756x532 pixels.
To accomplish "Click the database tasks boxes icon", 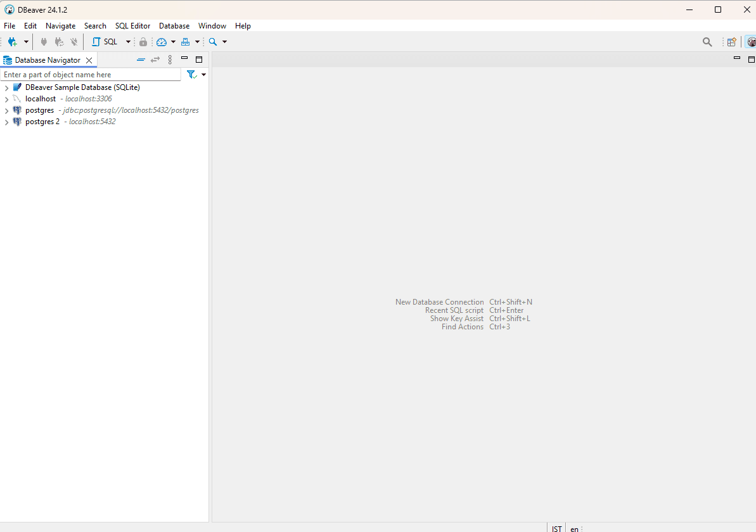I will coord(185,42).
